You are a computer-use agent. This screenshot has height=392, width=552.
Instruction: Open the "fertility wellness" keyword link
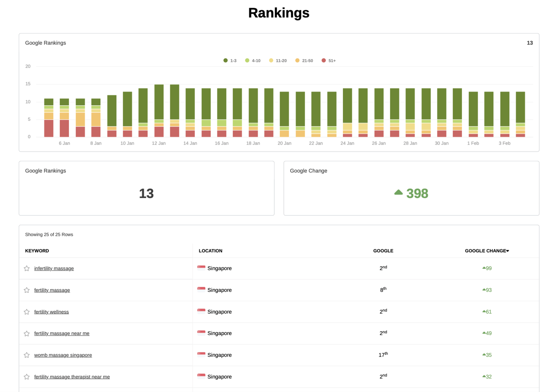[51, 312]
